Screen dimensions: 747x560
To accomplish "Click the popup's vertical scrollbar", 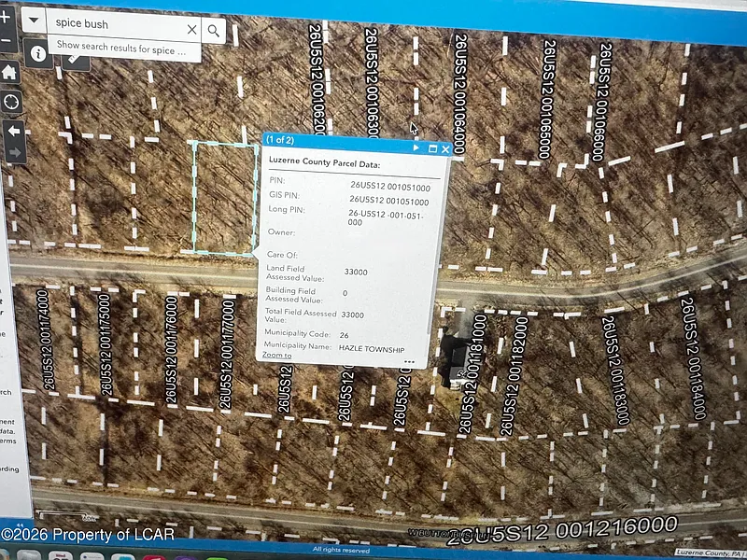I will click(430, 271).
